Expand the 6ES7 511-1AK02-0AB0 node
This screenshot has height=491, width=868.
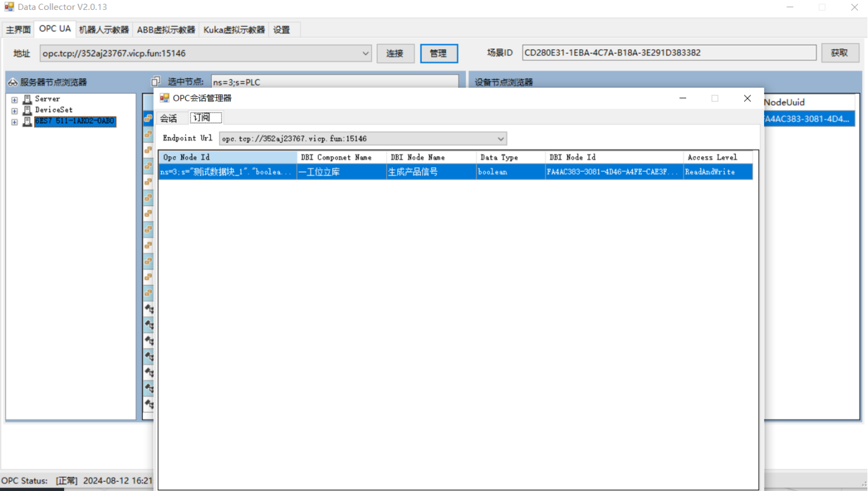point(14,122)
